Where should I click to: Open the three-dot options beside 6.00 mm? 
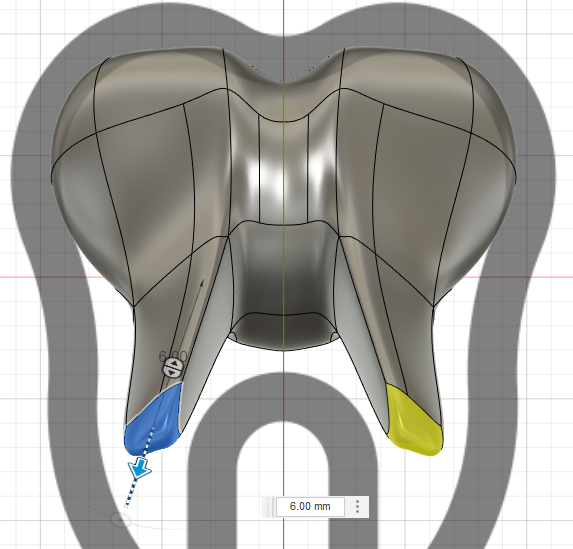(357, 507)
